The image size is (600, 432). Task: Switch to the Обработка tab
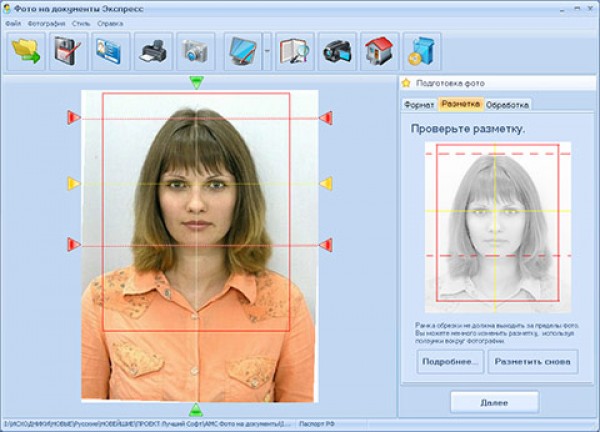click(x=508, y=104)
